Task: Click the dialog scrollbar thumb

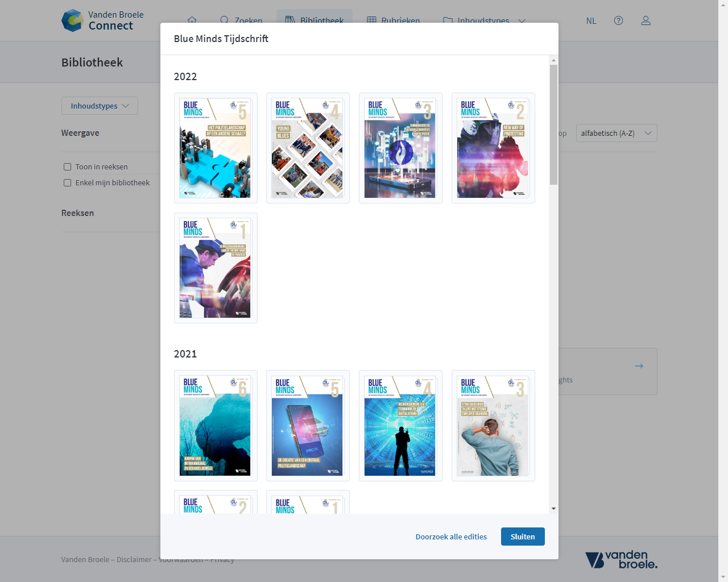Action: click(x=553, y=124)
